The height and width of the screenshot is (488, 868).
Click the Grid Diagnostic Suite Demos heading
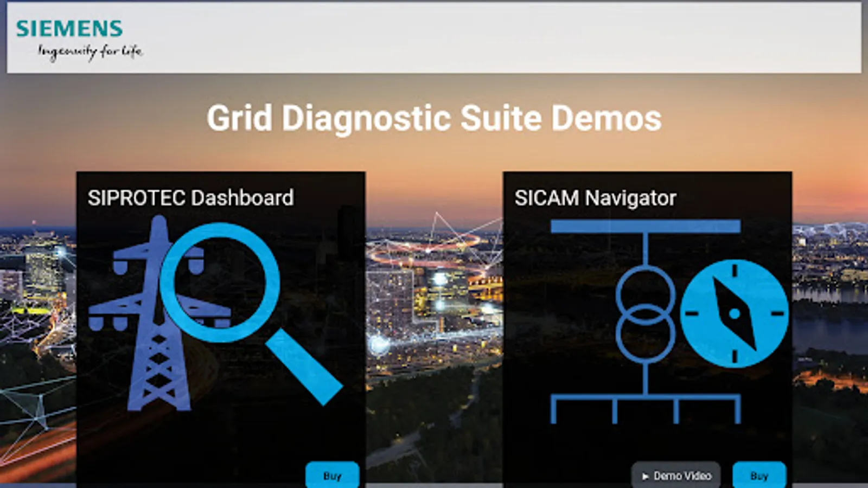(x=434, y=118)
